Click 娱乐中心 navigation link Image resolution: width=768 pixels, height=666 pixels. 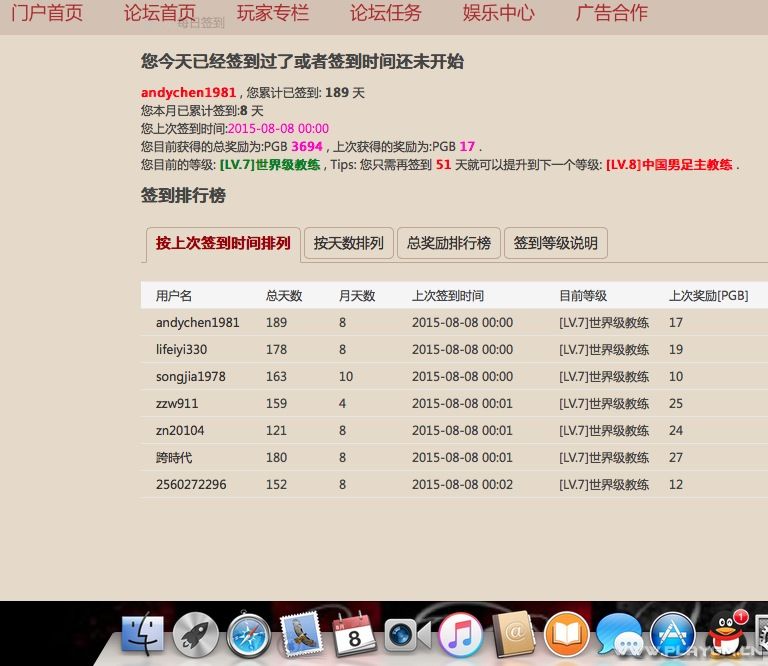click(499, 13)
